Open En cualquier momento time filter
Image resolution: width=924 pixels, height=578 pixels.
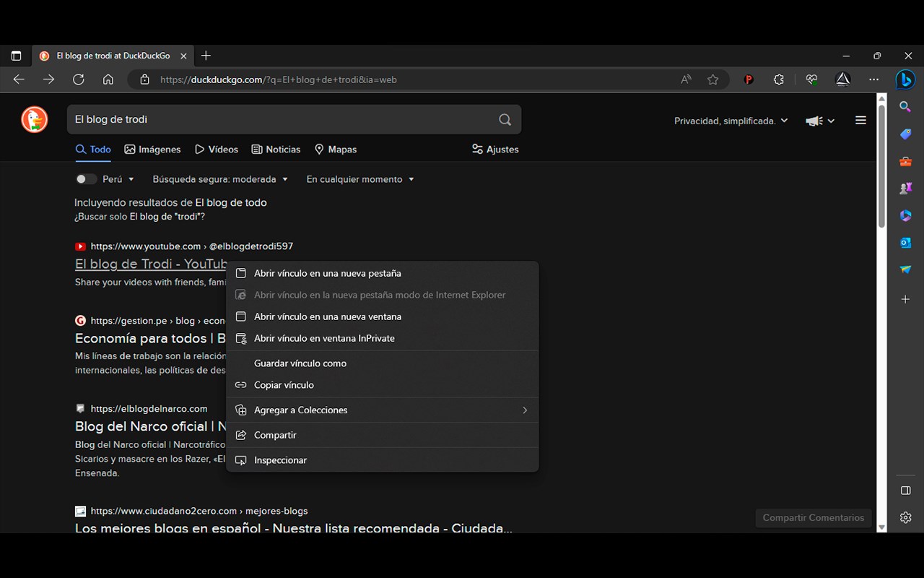click(x=360, y=179)
